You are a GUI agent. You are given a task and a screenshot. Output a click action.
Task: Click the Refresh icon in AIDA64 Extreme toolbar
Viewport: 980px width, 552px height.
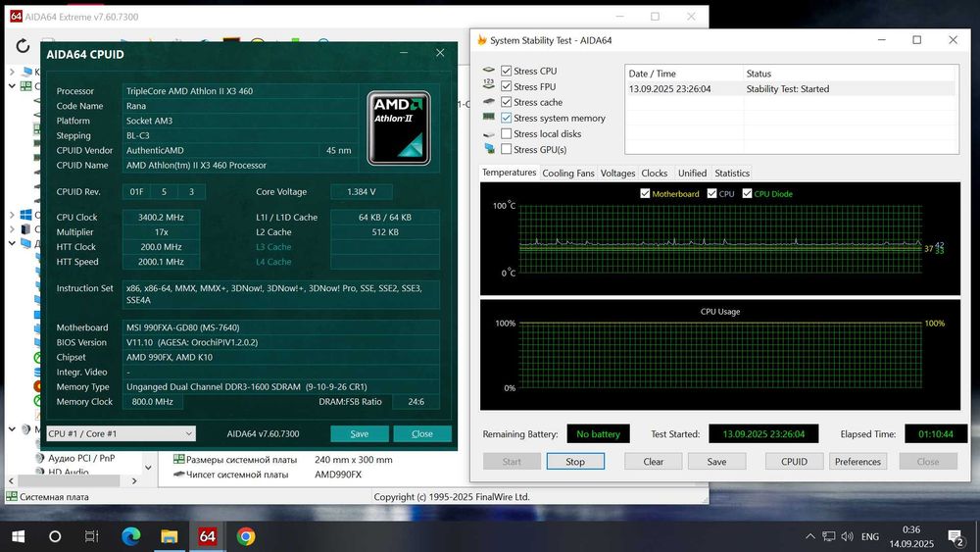click(x=23, y=45)
